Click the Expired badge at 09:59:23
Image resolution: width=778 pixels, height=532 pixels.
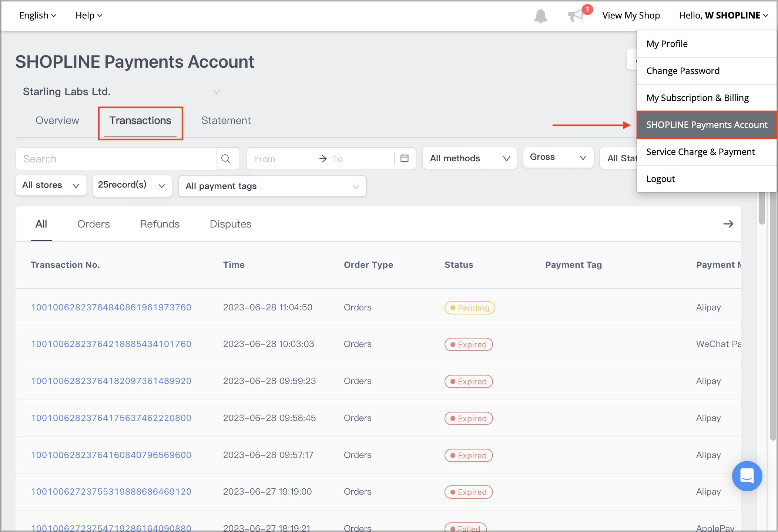pos(469,381)
